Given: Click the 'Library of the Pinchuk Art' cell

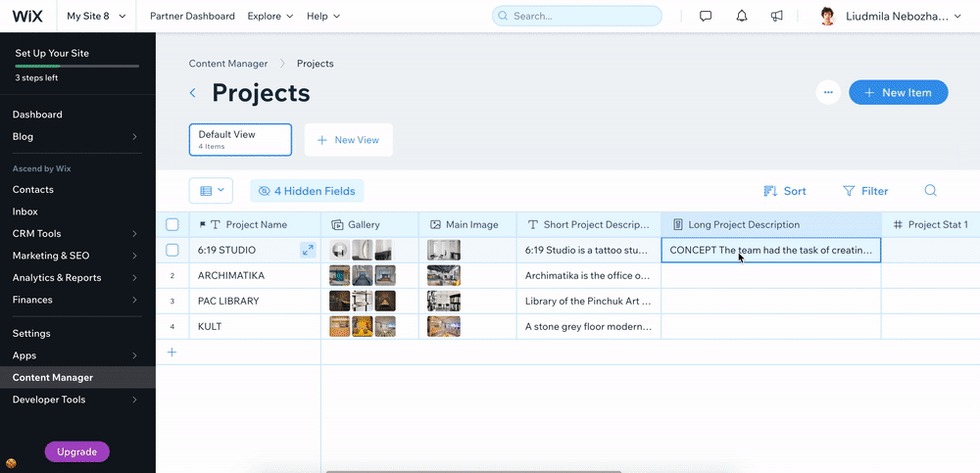Looking at the screenshot, I should tap(589, 302).
